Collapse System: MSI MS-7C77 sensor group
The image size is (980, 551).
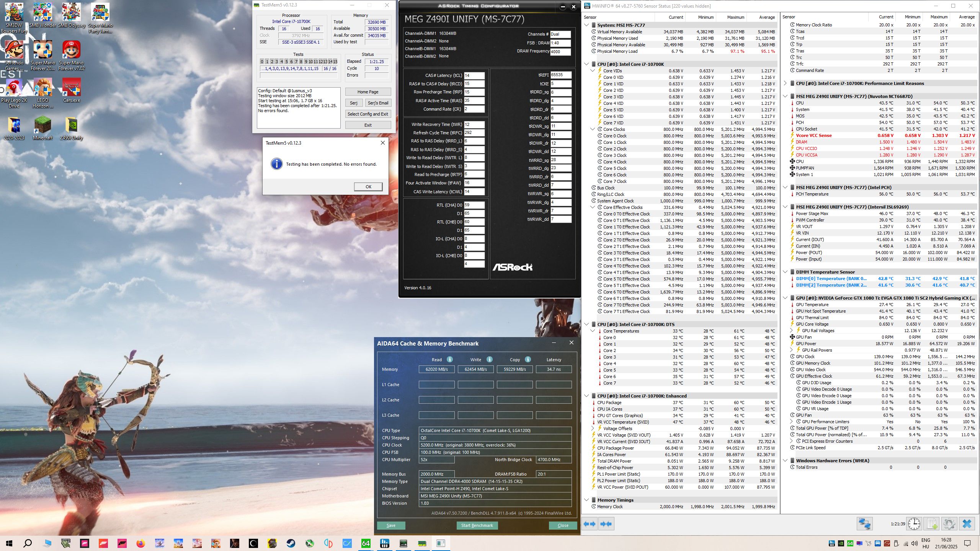coord(586,25)
